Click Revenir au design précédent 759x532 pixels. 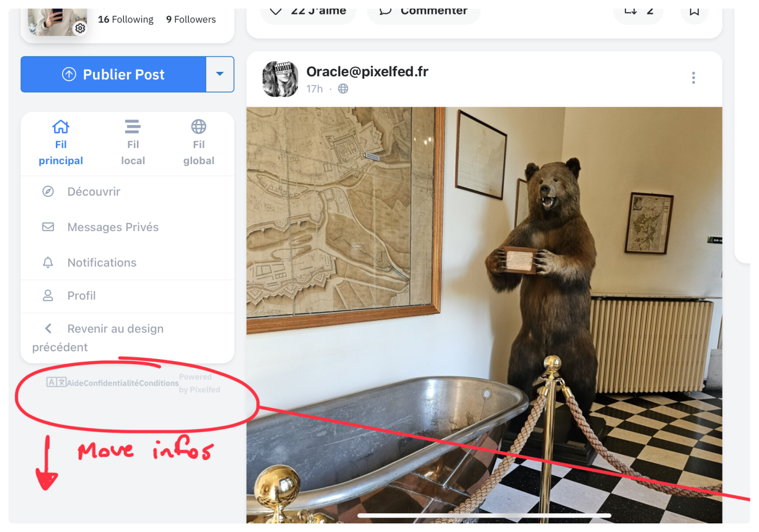point(115,329)
